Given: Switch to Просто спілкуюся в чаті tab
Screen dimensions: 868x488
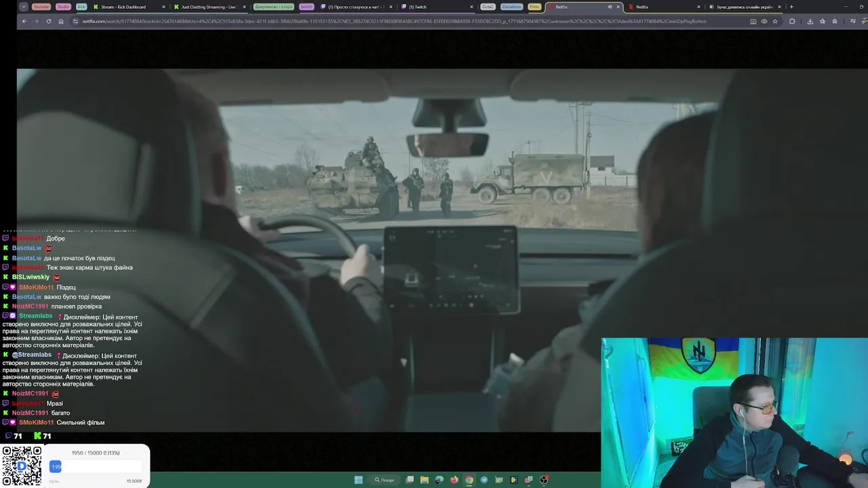Looking at the screenshot, I should coord(355,7).
